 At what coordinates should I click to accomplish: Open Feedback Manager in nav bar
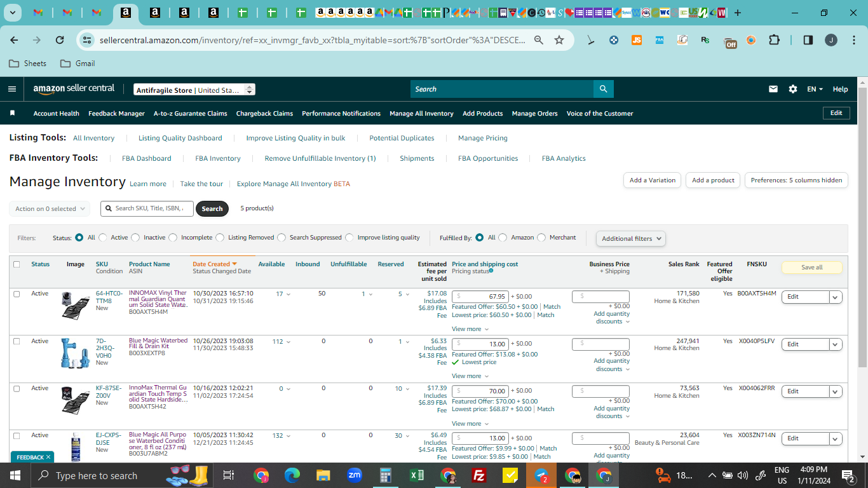click(x=116, y=113)
